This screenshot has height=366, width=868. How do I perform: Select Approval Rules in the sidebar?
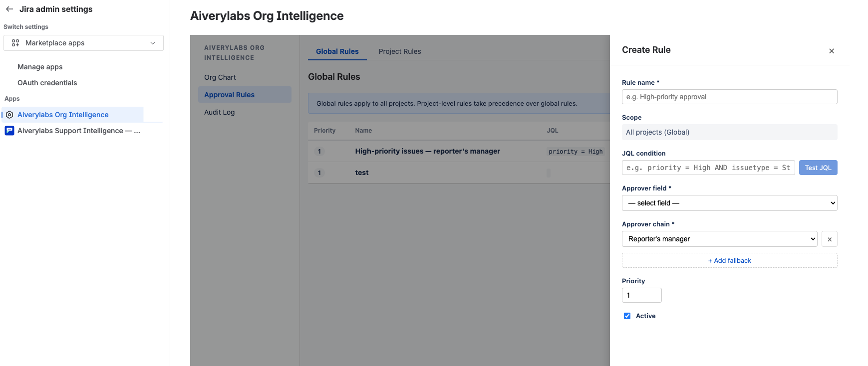coord(245,95)
